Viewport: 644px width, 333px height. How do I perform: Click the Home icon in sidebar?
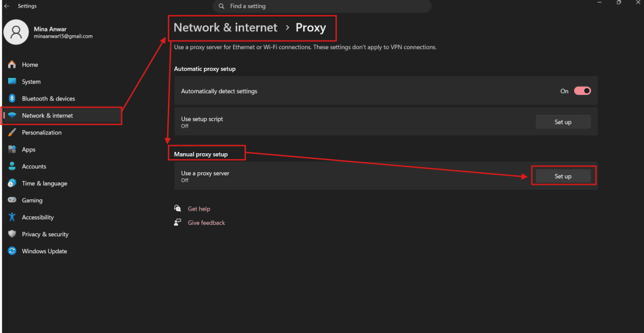[12, 65]
